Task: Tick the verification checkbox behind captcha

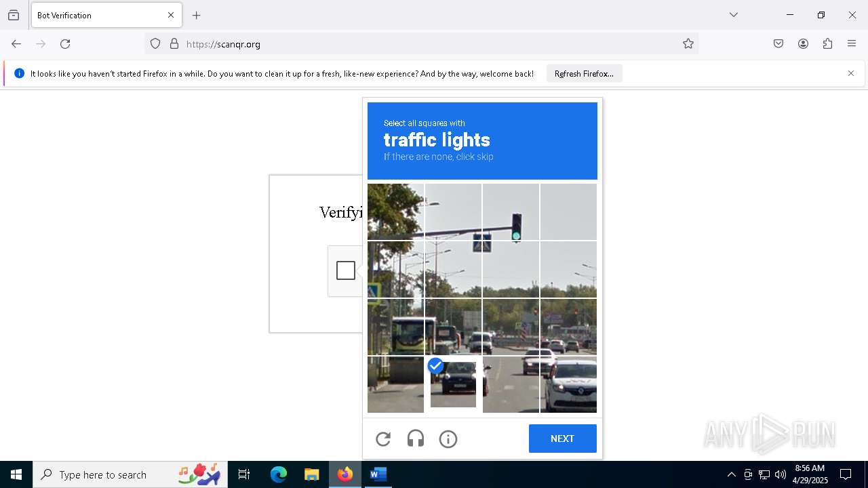Action: click(346, 270)
